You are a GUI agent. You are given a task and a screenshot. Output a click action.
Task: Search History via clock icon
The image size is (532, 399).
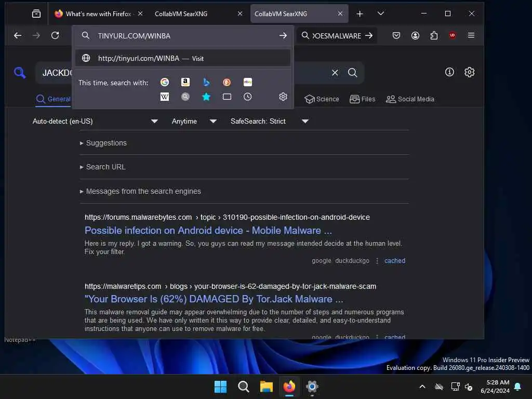[248, 97]
